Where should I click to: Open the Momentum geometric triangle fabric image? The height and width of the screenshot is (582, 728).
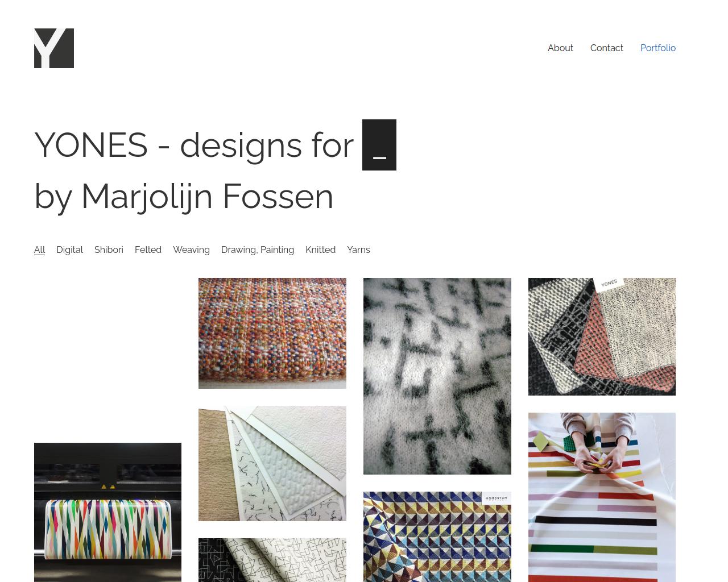(437, 537)
